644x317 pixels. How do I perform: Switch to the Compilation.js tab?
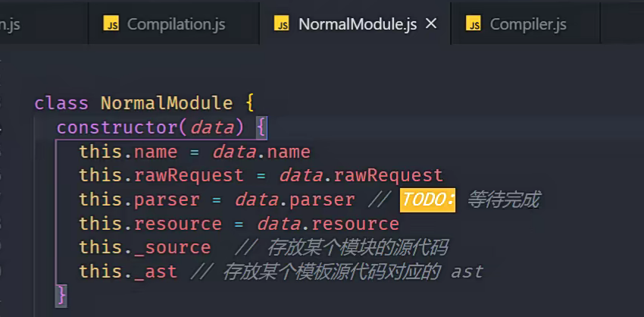176,24
